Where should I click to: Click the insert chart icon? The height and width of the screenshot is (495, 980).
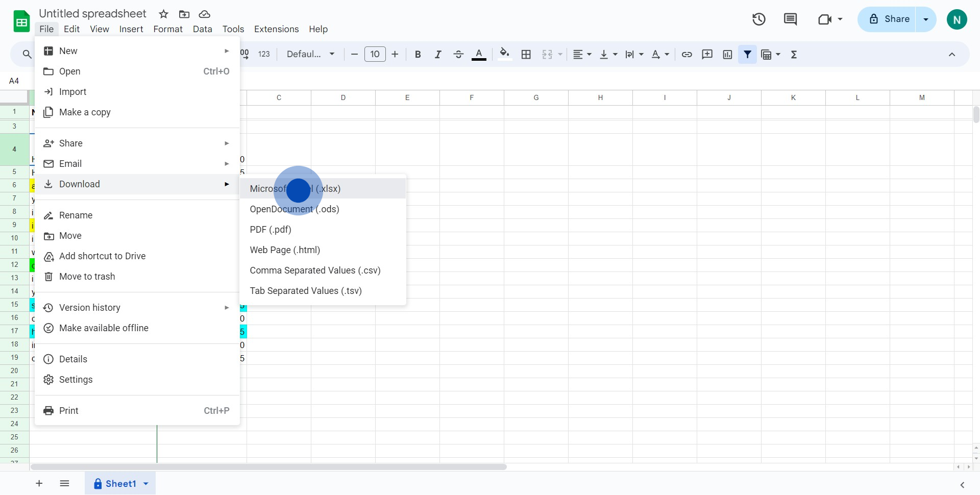[727, 55]
